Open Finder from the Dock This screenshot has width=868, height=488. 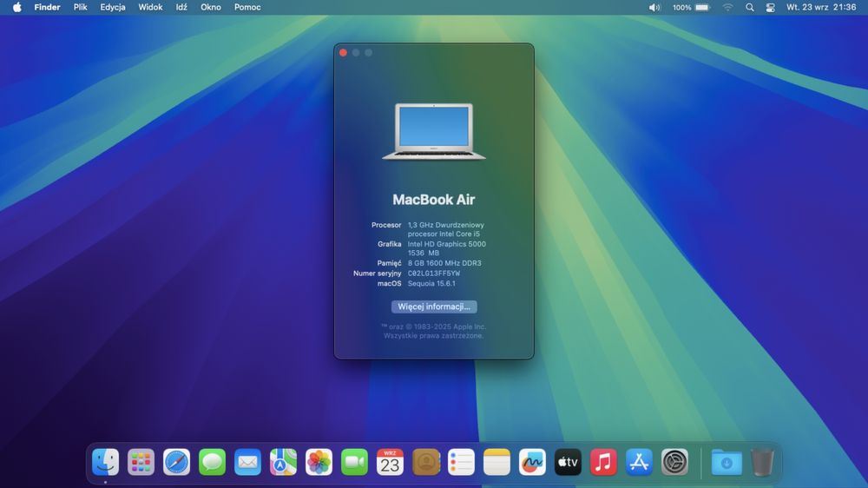pos(105,462)
